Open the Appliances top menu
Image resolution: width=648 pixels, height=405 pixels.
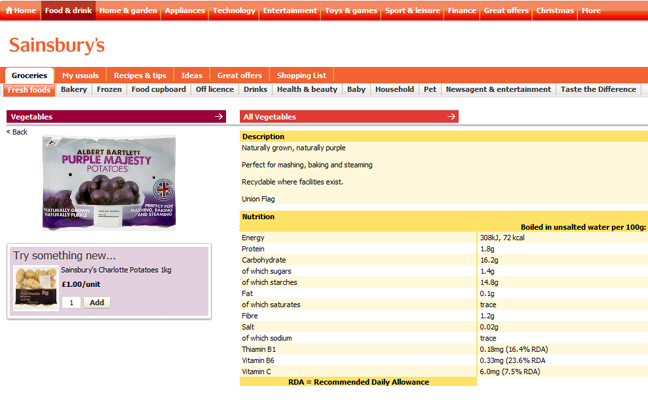pyautogui.click(x=185, y=10)
